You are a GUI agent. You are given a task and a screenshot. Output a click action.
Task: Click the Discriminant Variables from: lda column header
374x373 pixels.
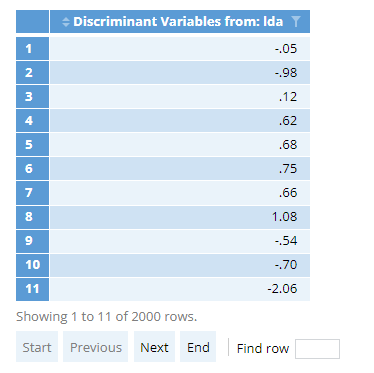180,22
